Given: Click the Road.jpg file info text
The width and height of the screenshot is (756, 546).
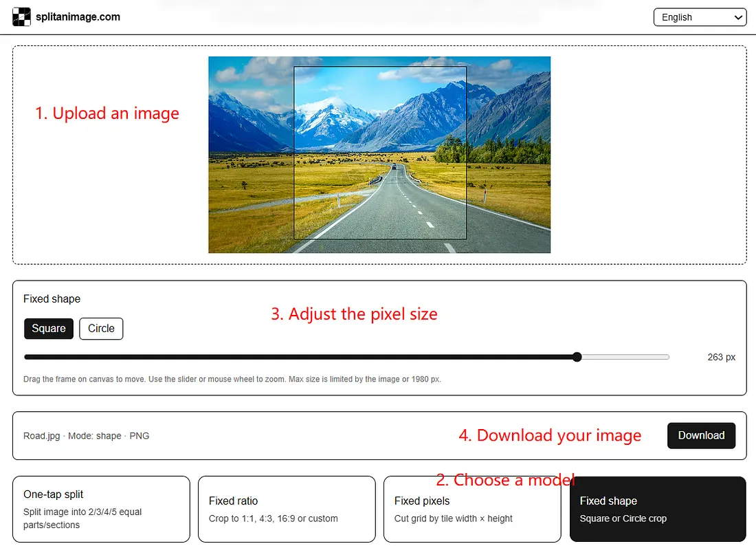Looking at the screenshot, I should 87,436.
